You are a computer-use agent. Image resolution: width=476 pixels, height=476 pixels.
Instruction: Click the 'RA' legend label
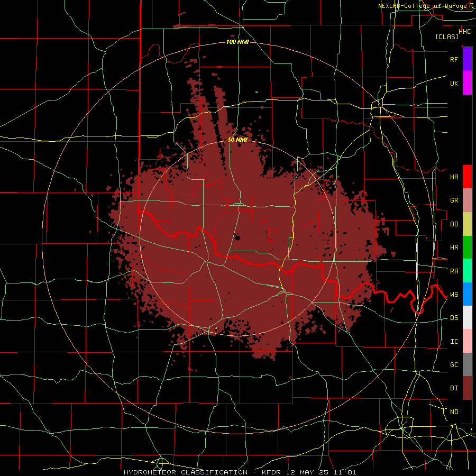click(x=454, y=271)
